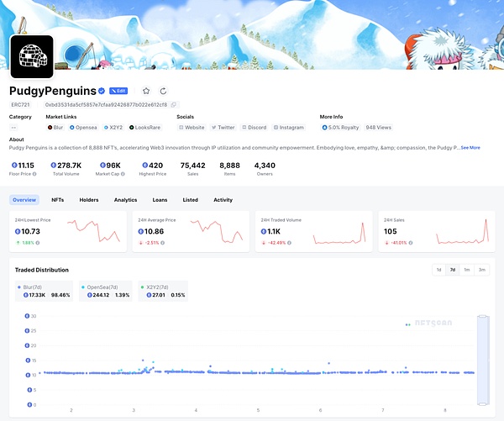Select the 3m time range

481,270
